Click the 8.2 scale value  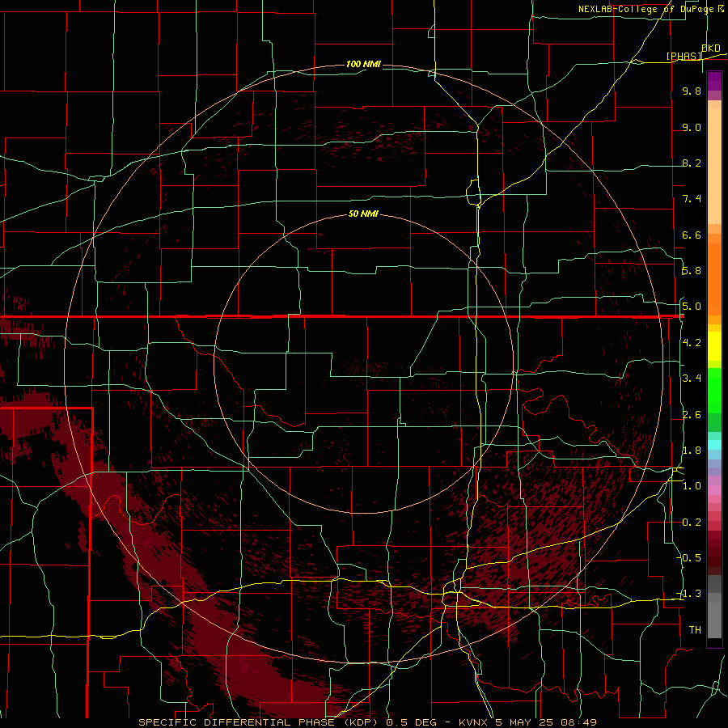click(692, 163)
